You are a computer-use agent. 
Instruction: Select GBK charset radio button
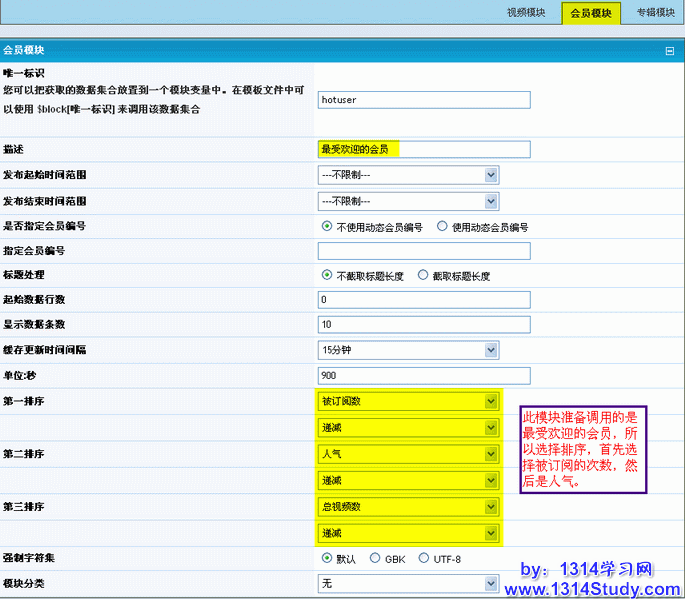coord(375,558)
